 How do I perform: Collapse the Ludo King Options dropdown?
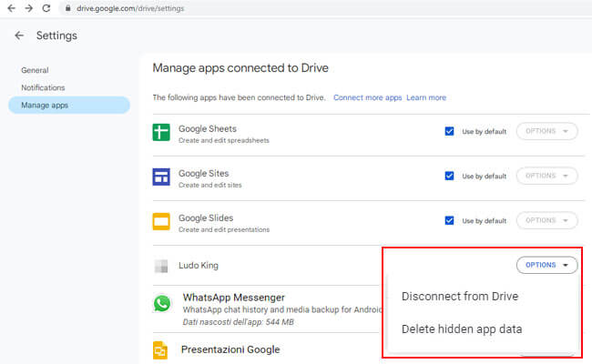(546, 265)
